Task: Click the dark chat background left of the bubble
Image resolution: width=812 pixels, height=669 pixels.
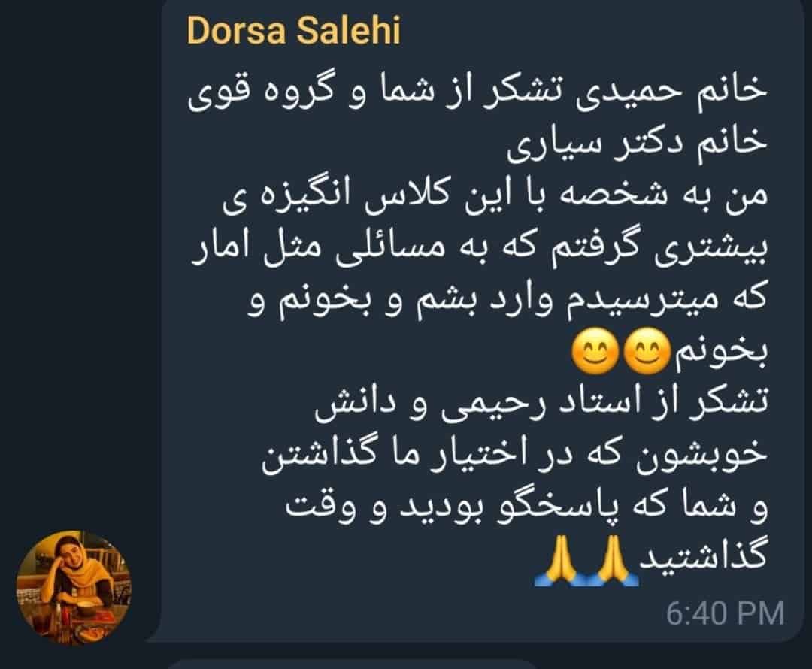Action: (x=77, y=259)
